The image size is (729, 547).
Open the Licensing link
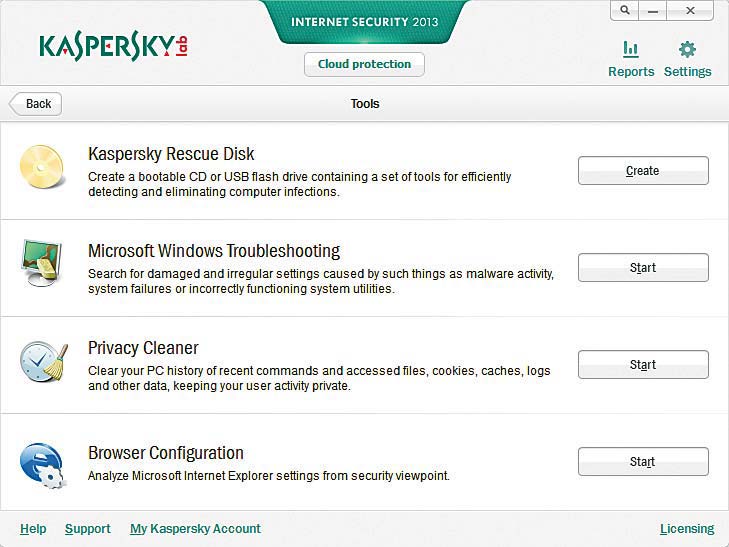[687, 529]
